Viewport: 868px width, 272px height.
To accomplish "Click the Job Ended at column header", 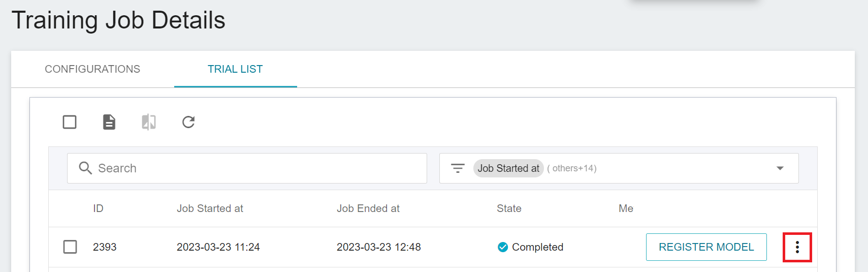I will (368, 208).
